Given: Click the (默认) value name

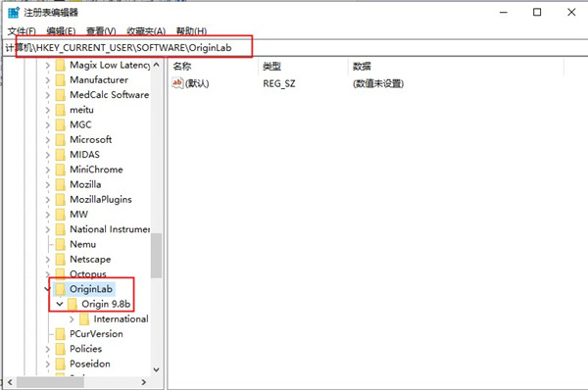Looking at the screenshot, I should (197, 83).
